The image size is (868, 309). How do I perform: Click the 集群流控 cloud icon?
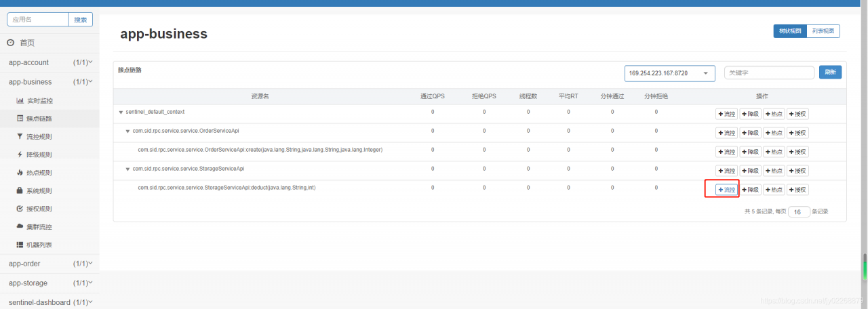(20, 226)
